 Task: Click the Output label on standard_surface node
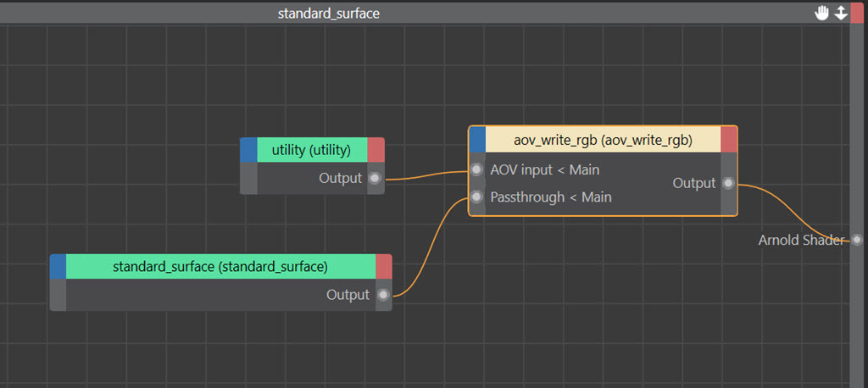tap(348, 295)
